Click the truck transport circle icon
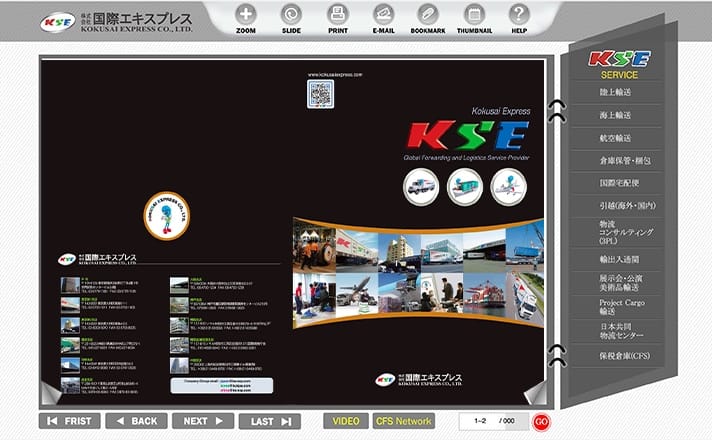Viewport: 712px width, 440px height. [x=421, y=187]
